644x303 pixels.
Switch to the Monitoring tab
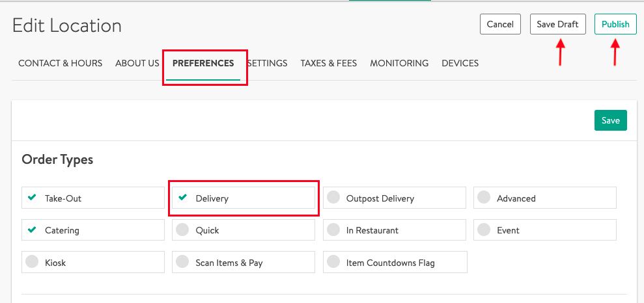399,63
